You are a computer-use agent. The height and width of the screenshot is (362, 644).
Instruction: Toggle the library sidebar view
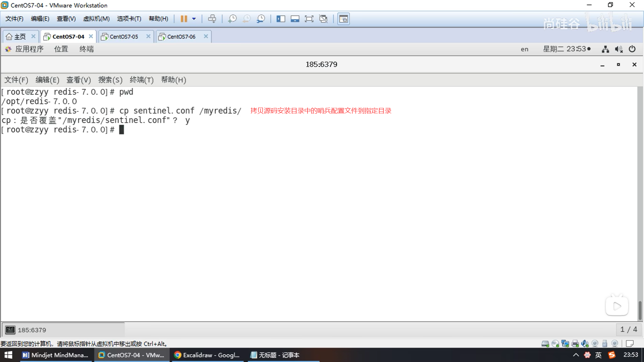280,19
